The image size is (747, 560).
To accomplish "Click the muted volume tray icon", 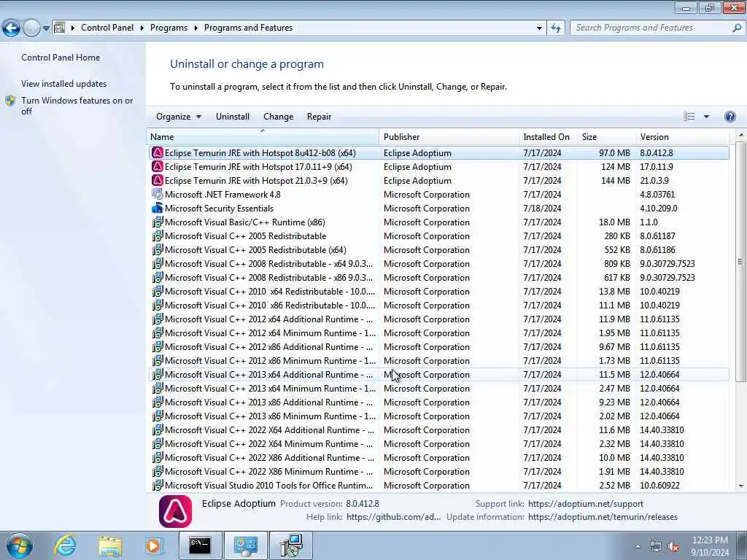I will click(673, 547).
